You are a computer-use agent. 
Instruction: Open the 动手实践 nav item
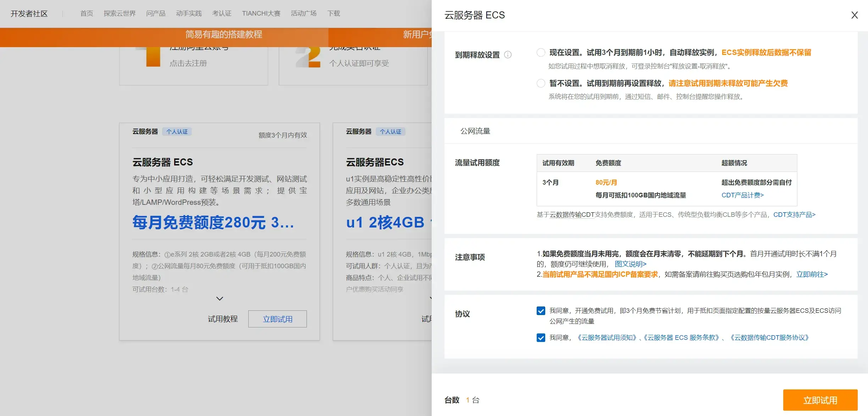[x=189, y=13]
